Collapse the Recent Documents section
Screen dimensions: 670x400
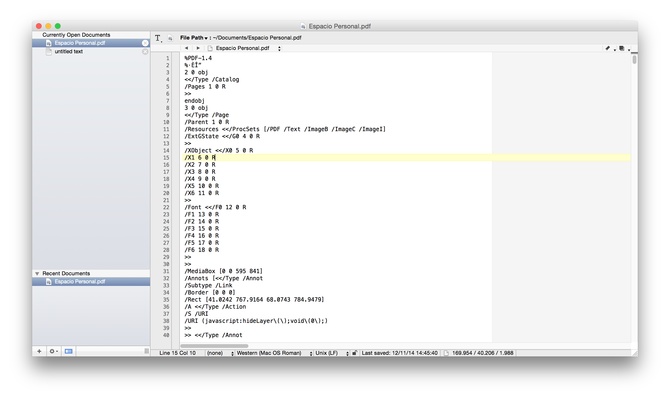[37, 274]
